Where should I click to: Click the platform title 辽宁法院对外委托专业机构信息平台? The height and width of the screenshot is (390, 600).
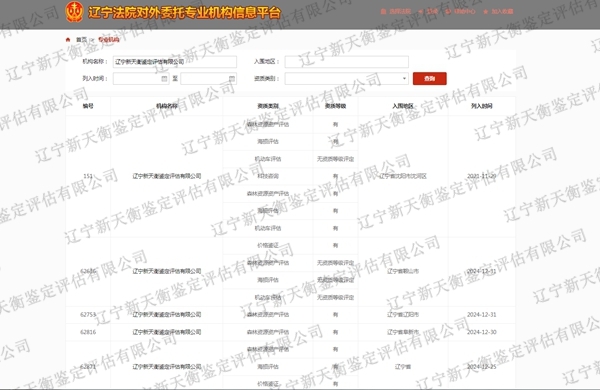[184, 12]
